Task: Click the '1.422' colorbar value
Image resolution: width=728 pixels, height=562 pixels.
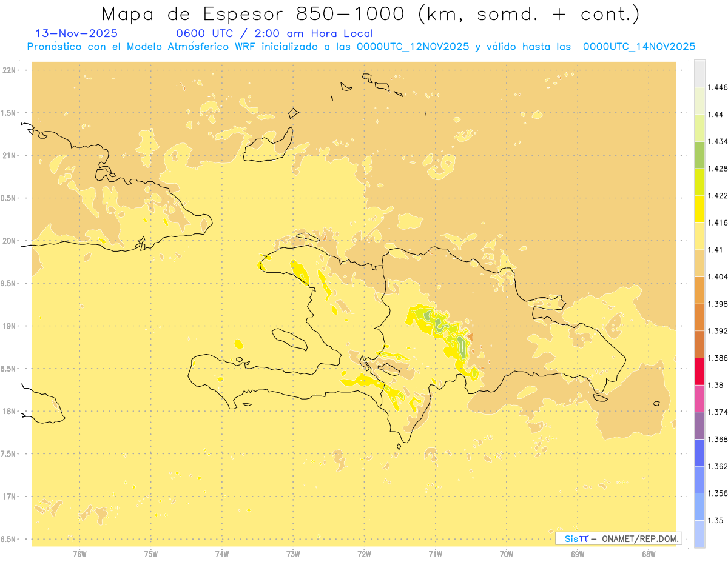Action: (x=718, y=195)
